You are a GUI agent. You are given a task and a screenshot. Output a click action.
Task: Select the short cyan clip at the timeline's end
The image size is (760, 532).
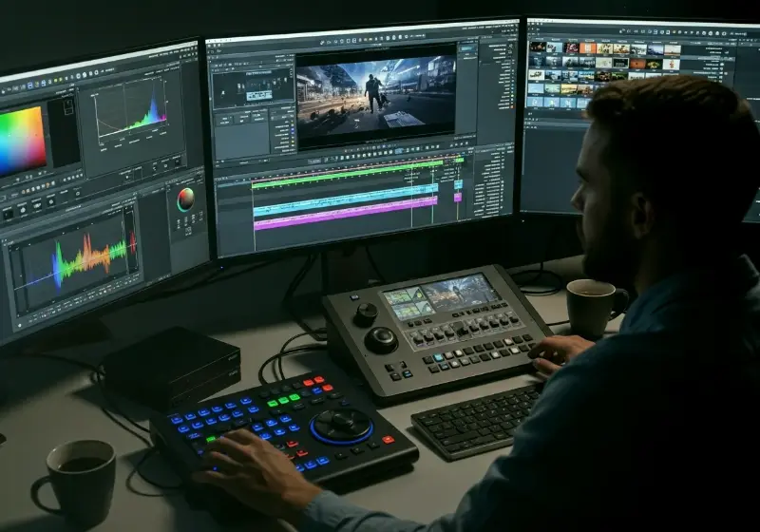458,184
